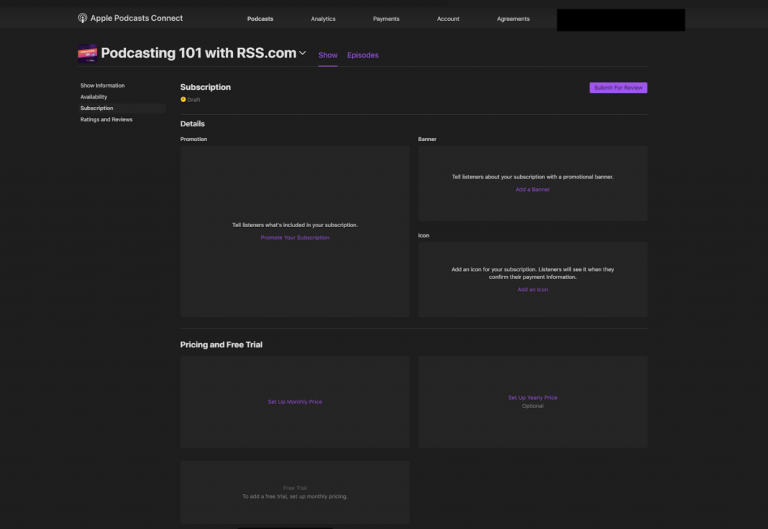768x529 pixels.
Task: Open the Payments section
Action: (x=386, y=19)
